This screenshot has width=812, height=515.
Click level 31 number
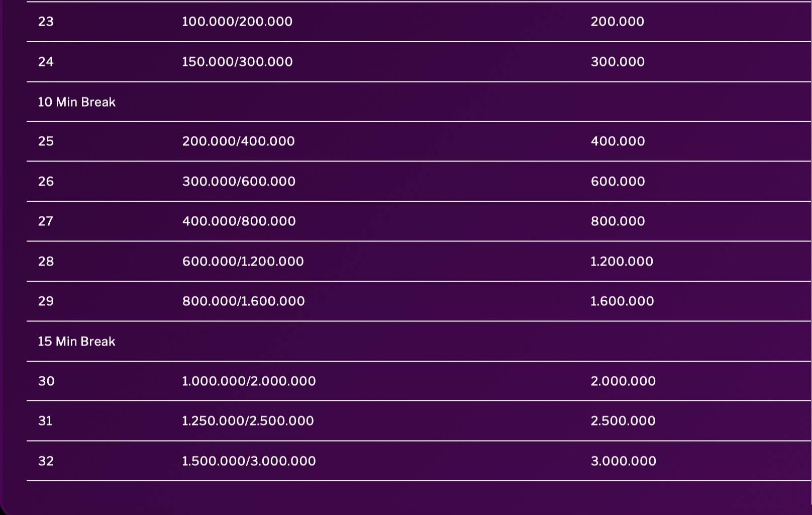pos(45,421)
